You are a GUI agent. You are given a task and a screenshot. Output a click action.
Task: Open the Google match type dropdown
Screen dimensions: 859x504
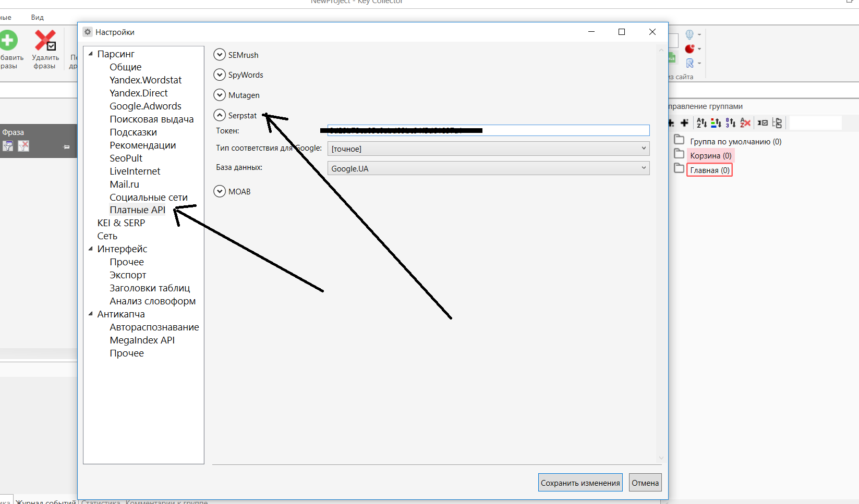pos(488,149)
